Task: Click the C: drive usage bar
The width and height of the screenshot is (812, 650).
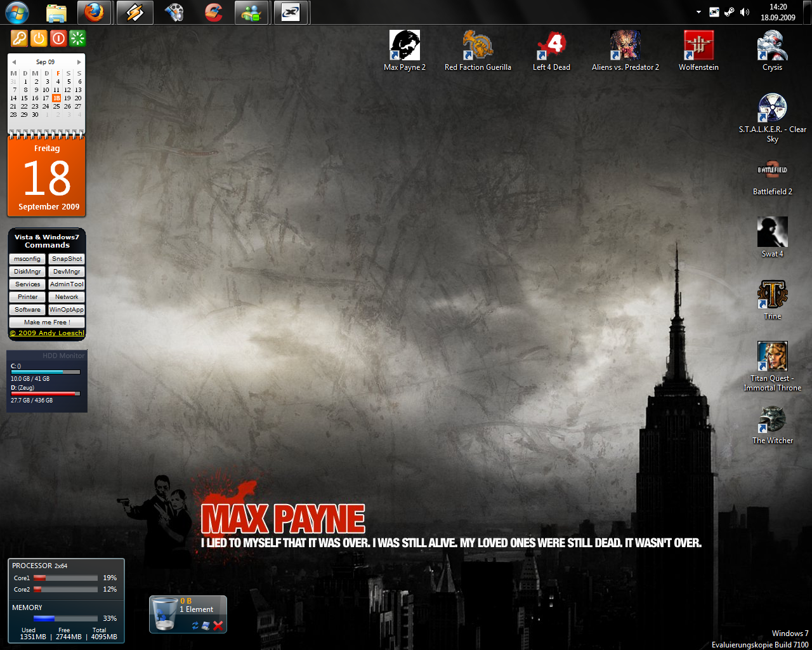Action: click(46, 372)
